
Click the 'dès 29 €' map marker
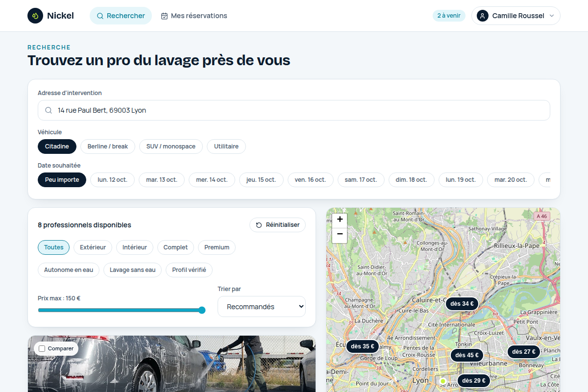(474, 381)
